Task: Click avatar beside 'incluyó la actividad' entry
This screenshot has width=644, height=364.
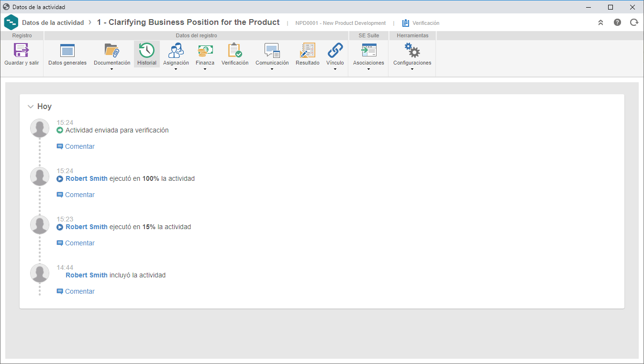Action: pos(40,273)
